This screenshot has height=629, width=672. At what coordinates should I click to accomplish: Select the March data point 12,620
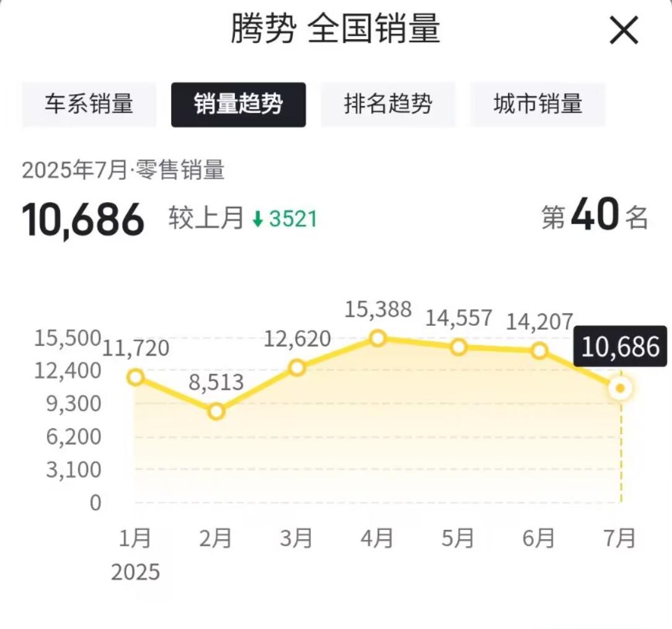(x=297, y=368)
